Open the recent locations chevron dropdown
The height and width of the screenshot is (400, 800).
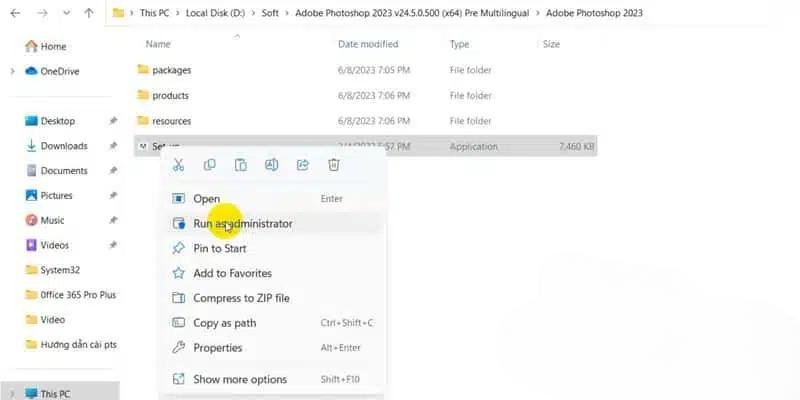point(66,14)
